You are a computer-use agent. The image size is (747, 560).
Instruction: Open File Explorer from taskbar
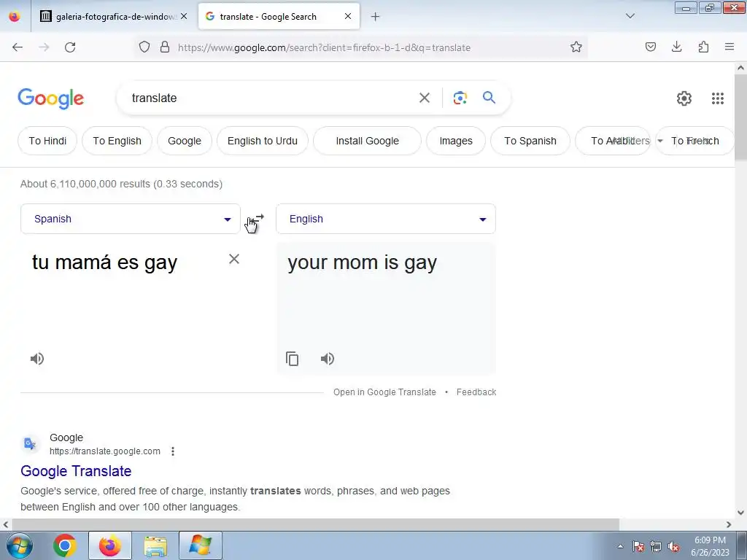tap(155, 545)
